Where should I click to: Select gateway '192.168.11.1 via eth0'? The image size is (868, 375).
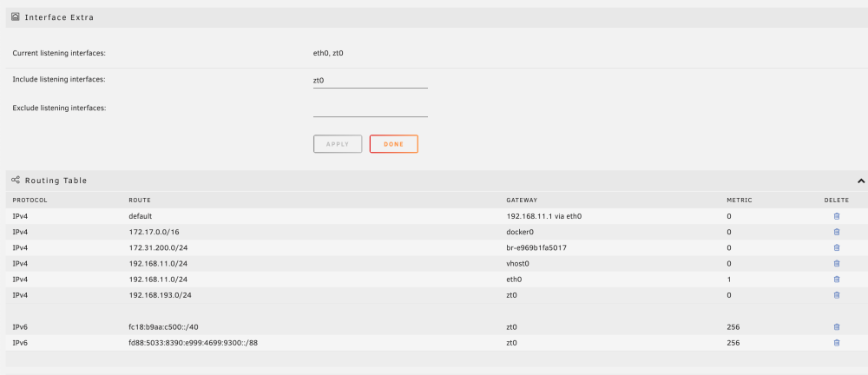pos(543,216)
